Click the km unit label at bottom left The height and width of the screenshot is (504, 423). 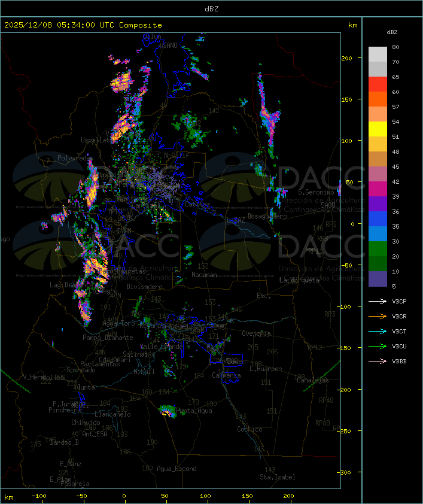pyautogui.click(x=9, y=497)
